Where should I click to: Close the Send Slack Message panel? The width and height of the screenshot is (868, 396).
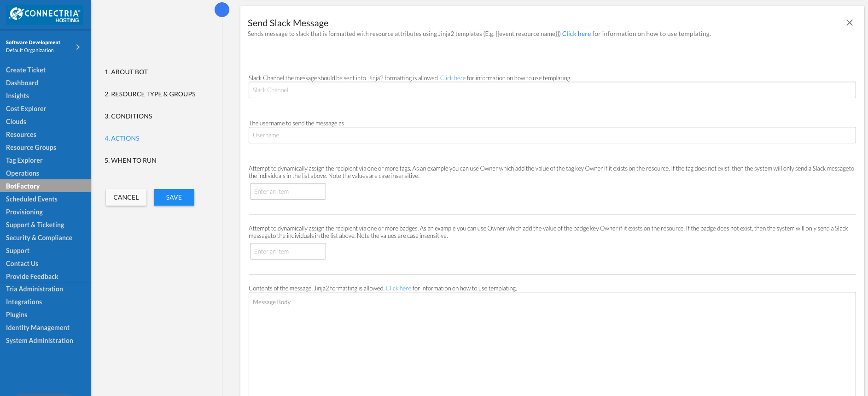[x=850, y=23]
